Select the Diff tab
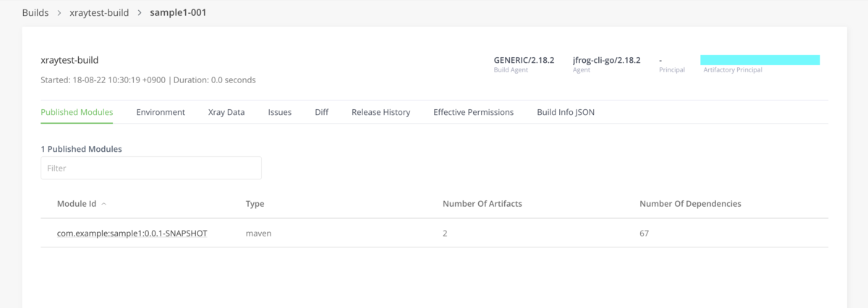The width and height of the screenshot is (868, 308). 322,112
